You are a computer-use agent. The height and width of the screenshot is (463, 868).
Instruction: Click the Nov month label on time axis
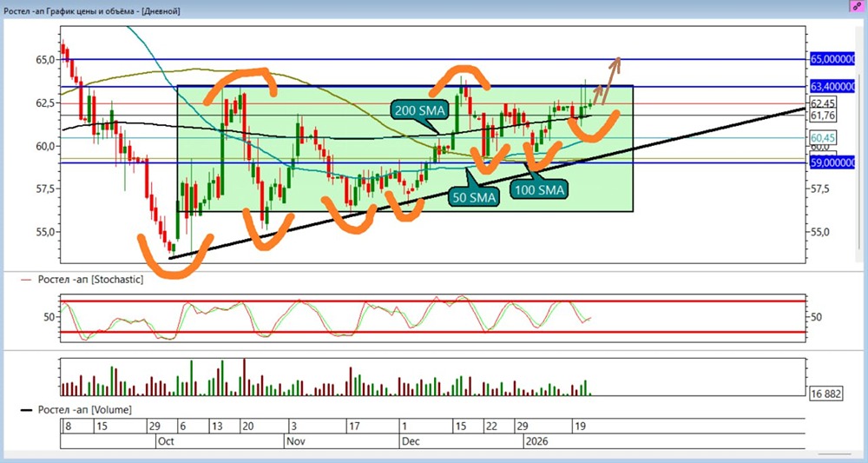[295, 441]
